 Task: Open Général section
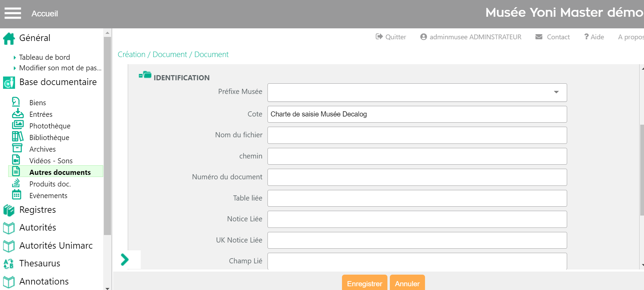[35, 38]
